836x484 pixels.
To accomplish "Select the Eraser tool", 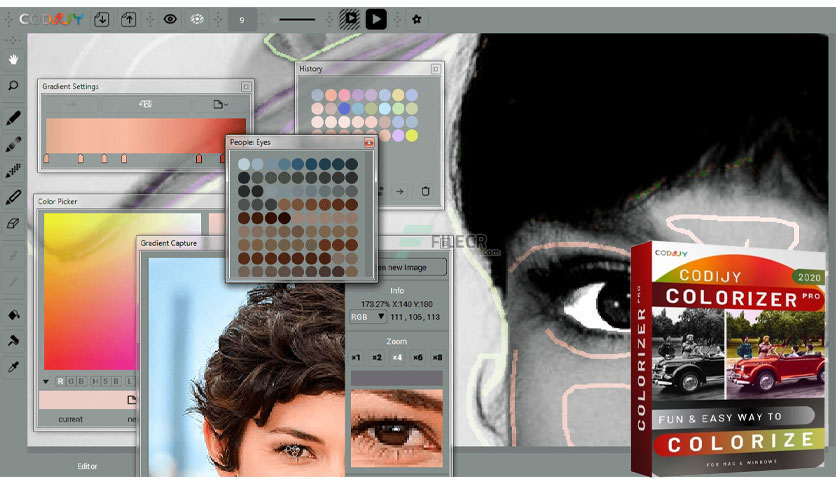I will (x=13, y=223).
